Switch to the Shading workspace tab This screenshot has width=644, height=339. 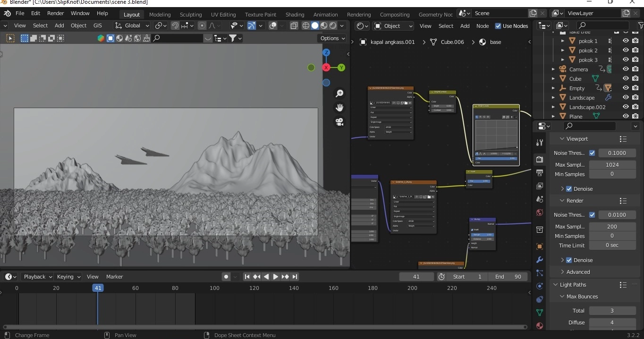click(295, 15)
